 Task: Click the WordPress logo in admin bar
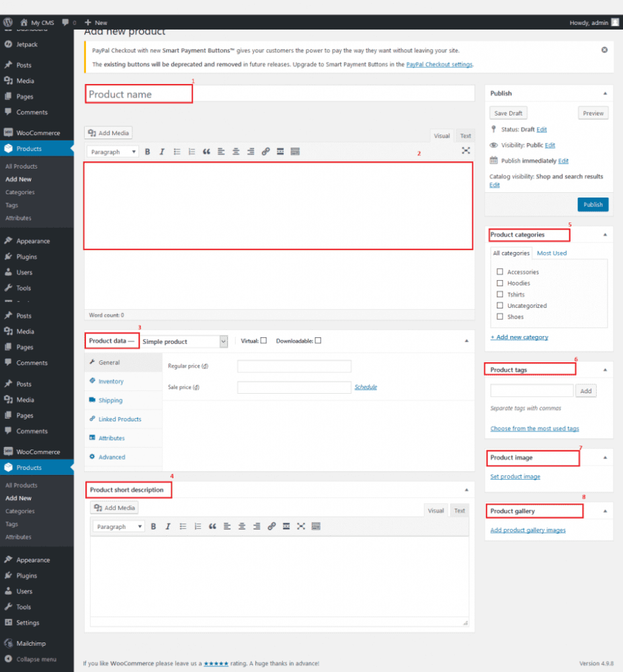click(x=7, y=22)
